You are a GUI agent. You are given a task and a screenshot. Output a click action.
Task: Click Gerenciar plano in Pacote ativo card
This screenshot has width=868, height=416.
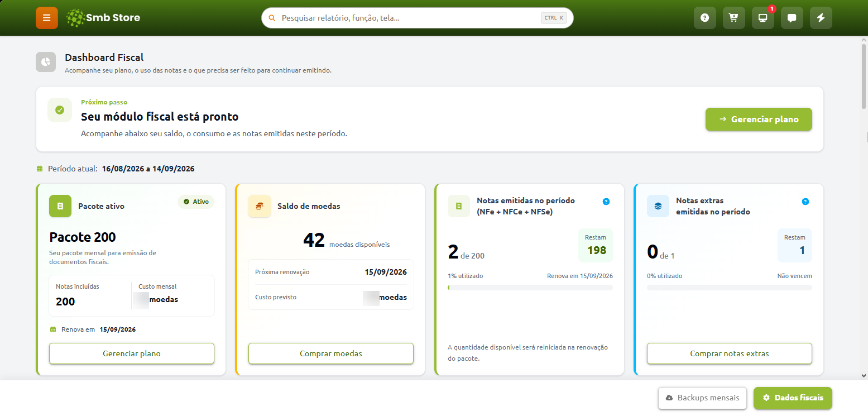[132, 353]
